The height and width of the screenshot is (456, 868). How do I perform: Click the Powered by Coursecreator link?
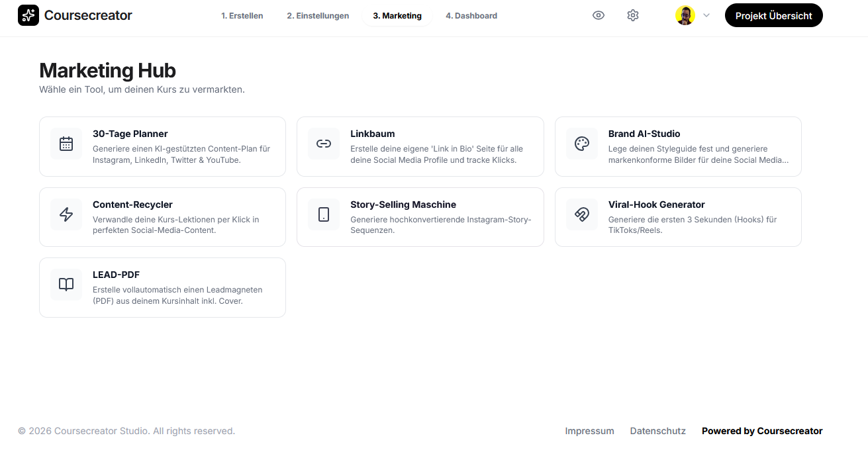tap(762, 431)
